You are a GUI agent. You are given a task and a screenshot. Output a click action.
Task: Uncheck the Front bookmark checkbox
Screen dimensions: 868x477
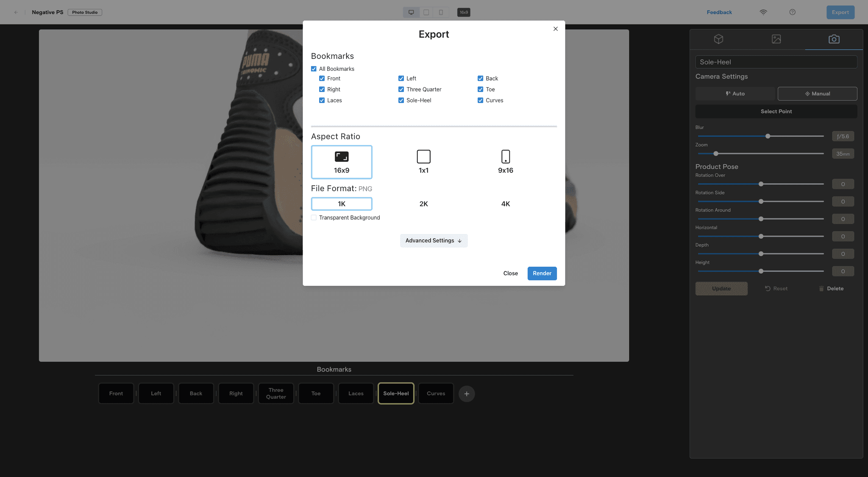pyautogui.click(x=322, y=78)
